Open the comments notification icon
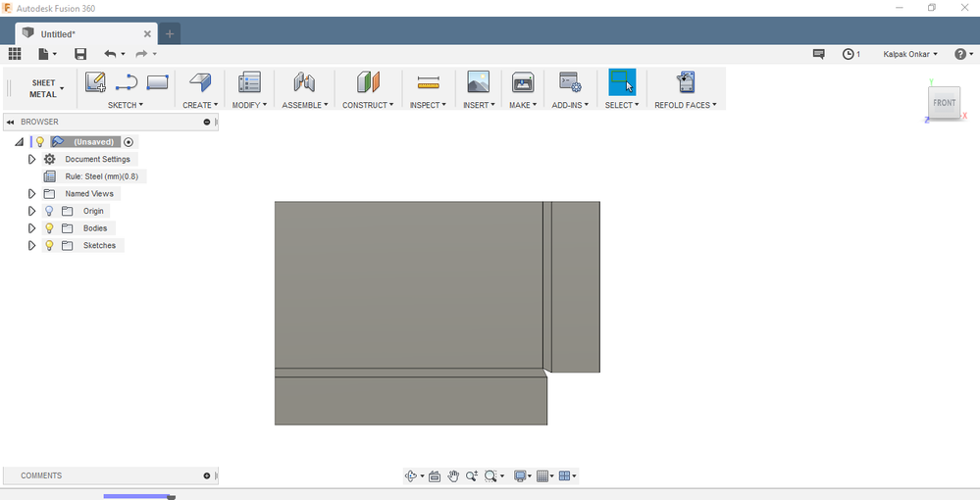The height and width of the screenshot is (500, 980). click(819, 54)
